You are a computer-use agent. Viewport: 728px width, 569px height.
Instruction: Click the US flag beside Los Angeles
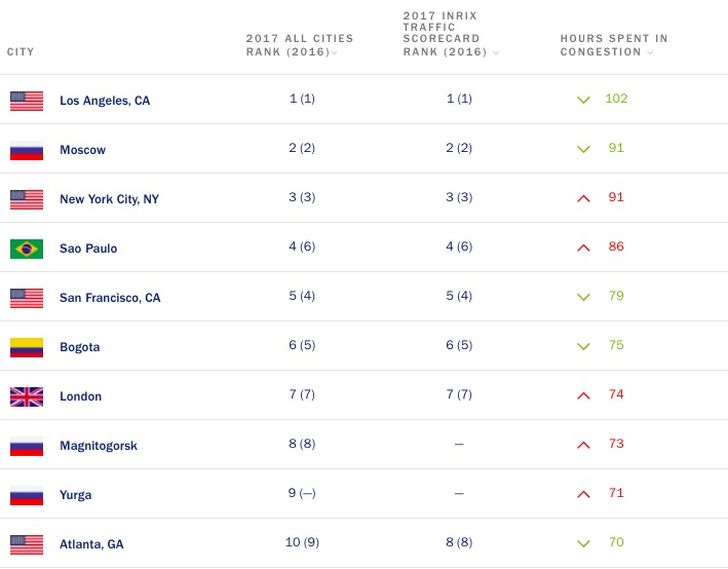27,100
